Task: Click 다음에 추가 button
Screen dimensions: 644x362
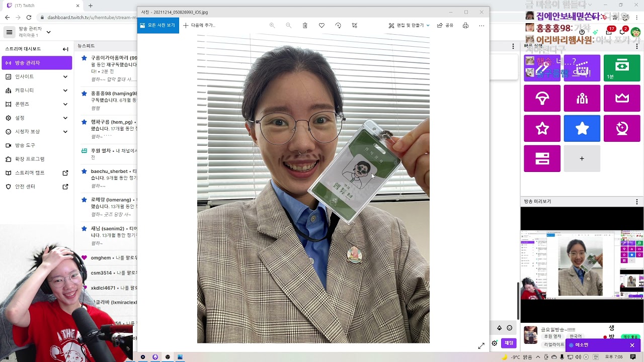Action: [x=199, y=25]
